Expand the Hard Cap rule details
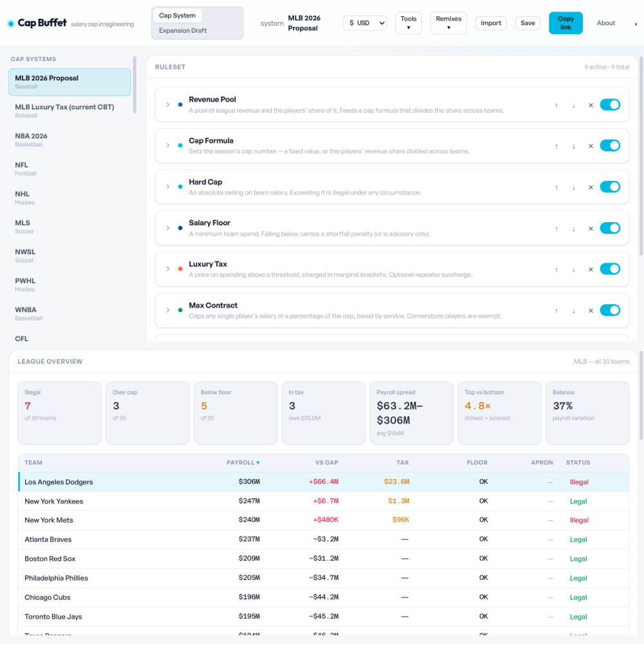The image size is (644, 665). (x=168, y=187)
